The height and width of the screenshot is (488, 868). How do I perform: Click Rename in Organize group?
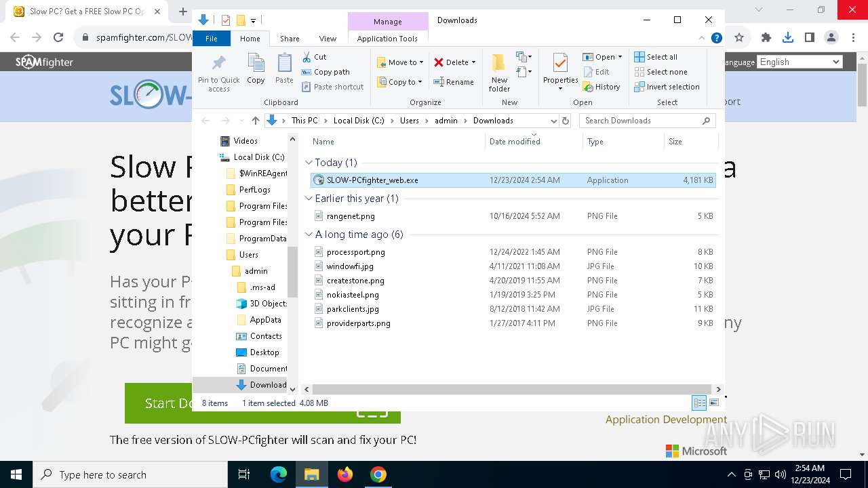coord(454,82)
